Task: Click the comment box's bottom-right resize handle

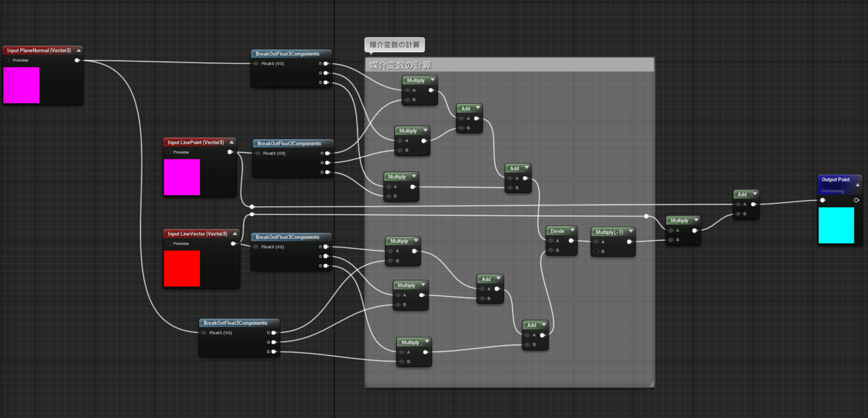Action: tap(652, 384)
